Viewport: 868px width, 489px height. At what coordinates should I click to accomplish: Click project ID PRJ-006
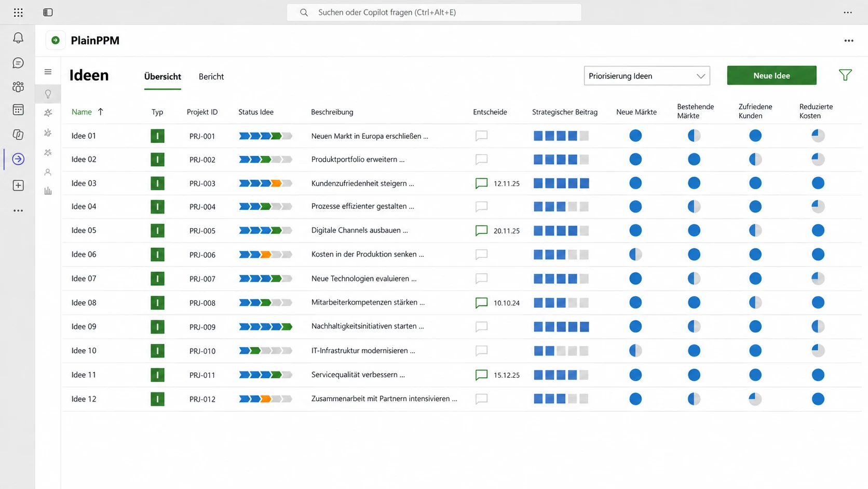(202, 255)
